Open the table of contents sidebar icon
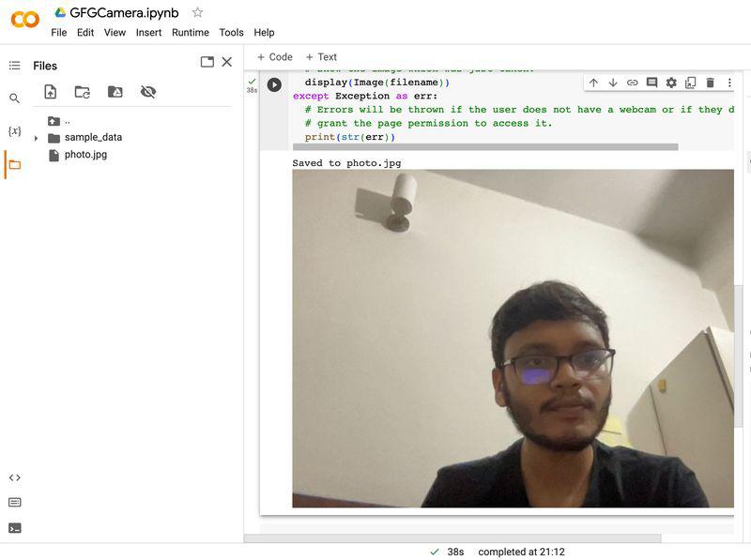This screenshot has height=560, width=751. [15, 66]
